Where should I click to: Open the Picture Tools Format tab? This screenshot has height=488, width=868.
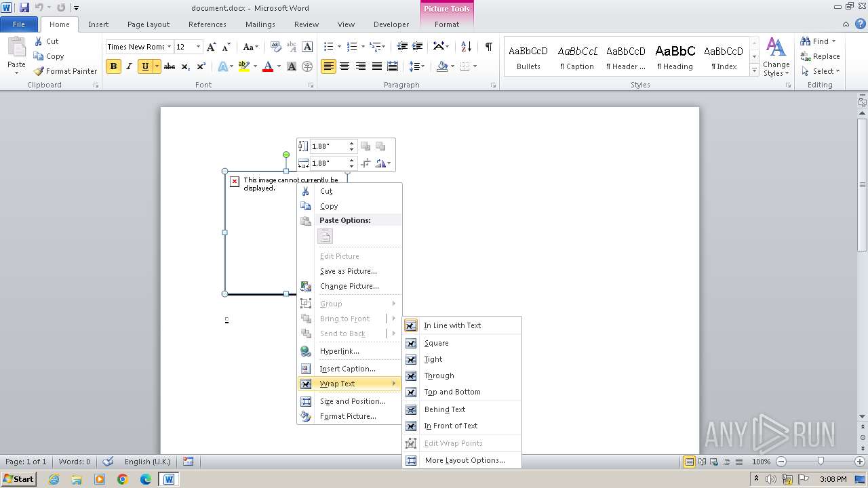tap(447, 24)
